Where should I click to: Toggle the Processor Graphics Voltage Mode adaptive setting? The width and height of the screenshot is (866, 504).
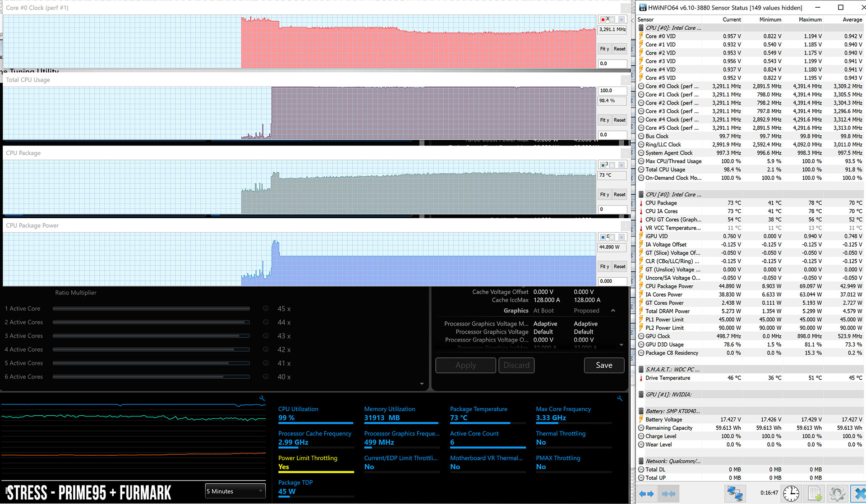click(x=583, y=323)
